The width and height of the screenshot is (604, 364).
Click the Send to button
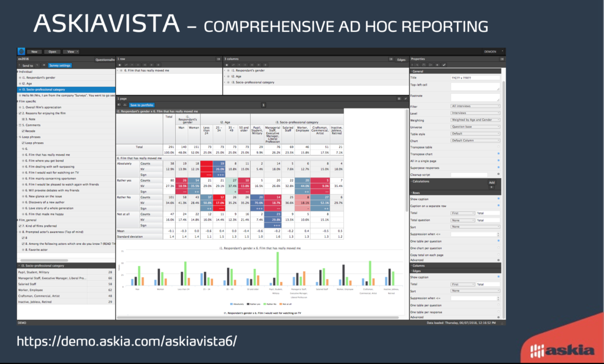28,65
